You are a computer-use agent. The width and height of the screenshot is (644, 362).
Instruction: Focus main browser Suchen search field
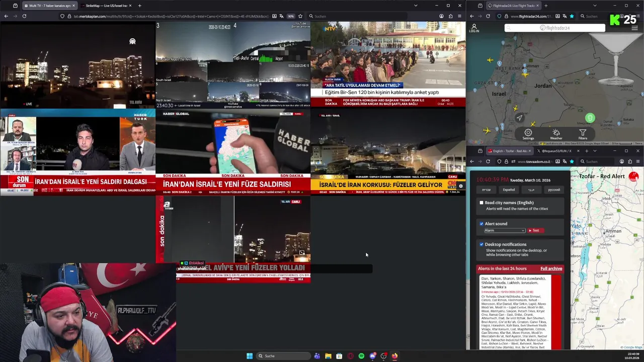(x=357, y=16)
